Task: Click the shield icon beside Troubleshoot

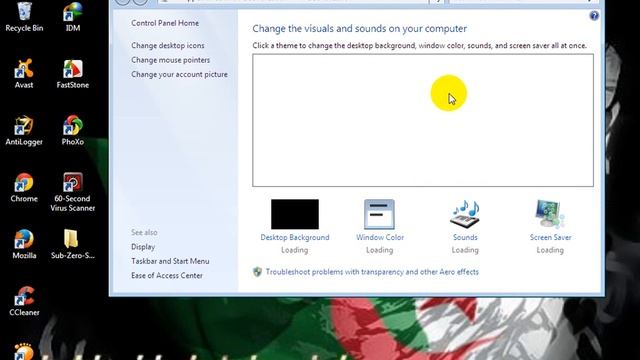Action: tap(257, 272)
